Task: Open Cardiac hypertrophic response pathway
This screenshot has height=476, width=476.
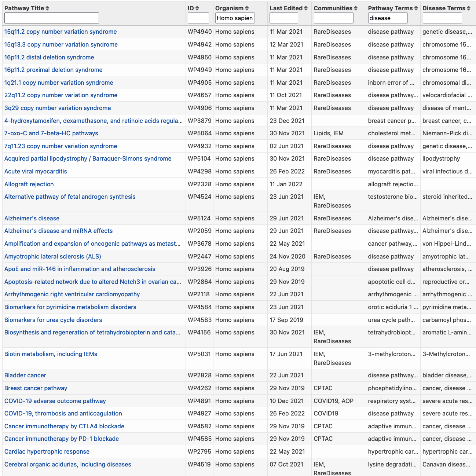Action: click(x=47, y=452)
